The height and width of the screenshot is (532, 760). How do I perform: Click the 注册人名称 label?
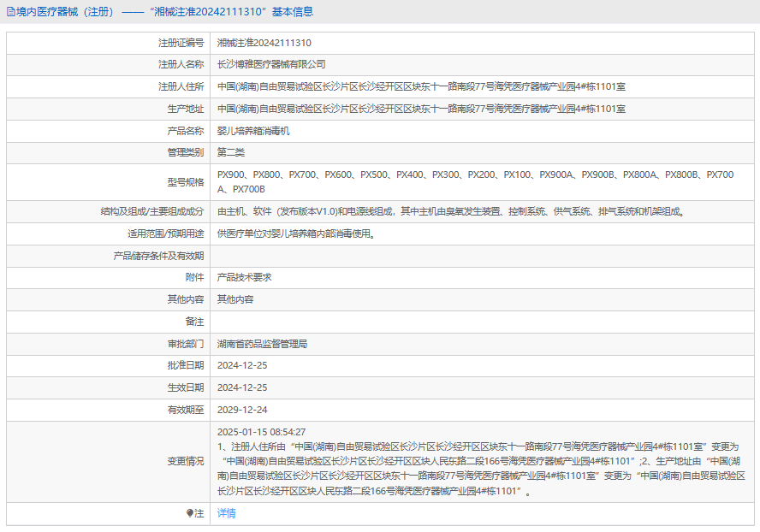[181, 64]
